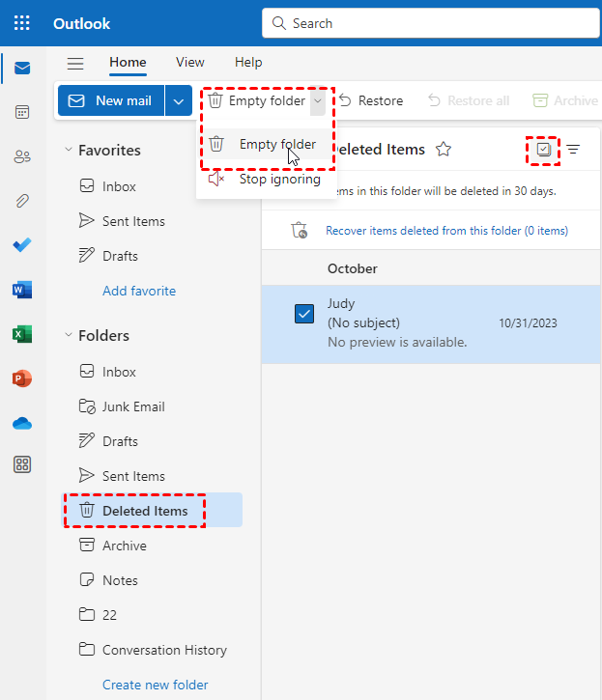Screen dimensions: 602x700
Task: Uncheck the Judy message checkbox
Action: click(303, 314)
